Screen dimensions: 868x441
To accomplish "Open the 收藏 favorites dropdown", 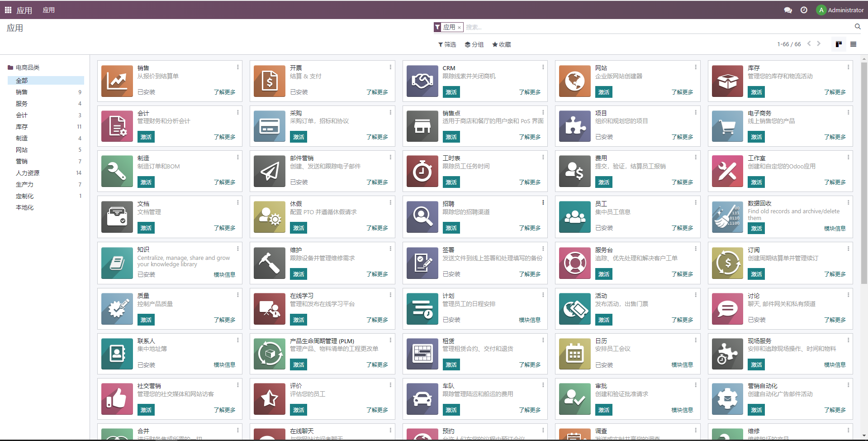I will (502, 44).
